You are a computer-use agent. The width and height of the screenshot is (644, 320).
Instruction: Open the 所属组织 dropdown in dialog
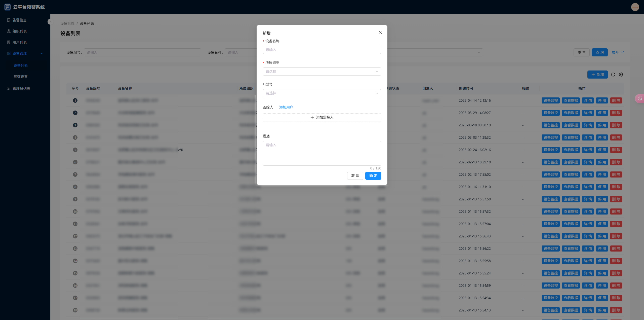coord(322,72)
